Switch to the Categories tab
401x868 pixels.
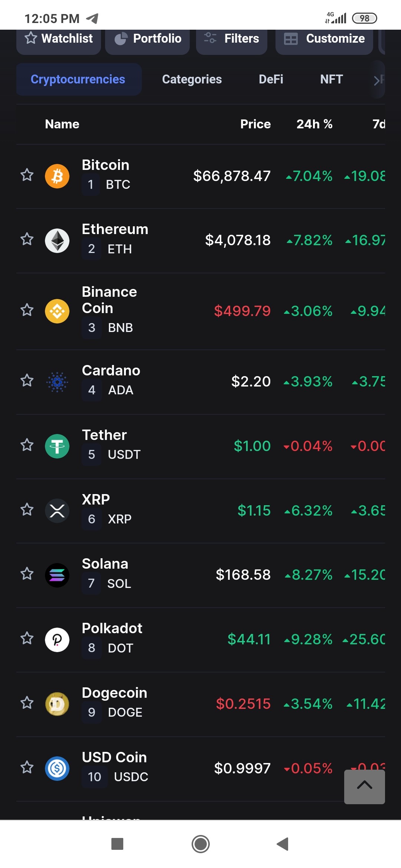click(192, 79)
